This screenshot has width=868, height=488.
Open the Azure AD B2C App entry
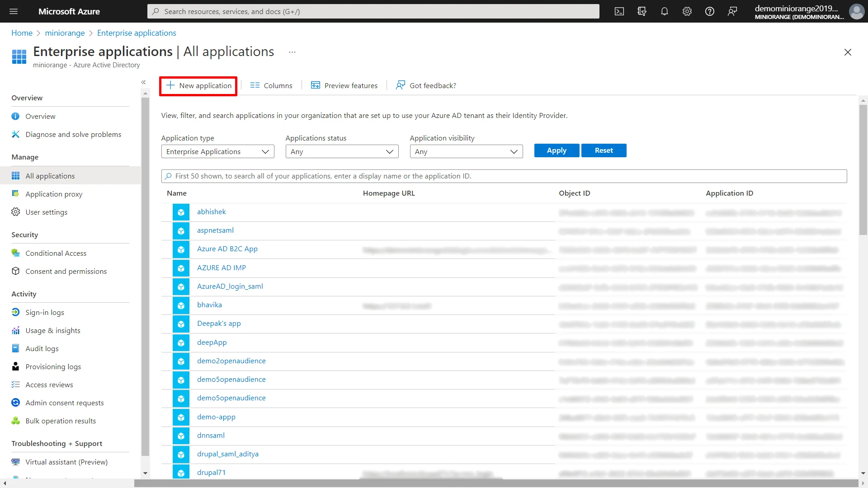pos(227,249)
